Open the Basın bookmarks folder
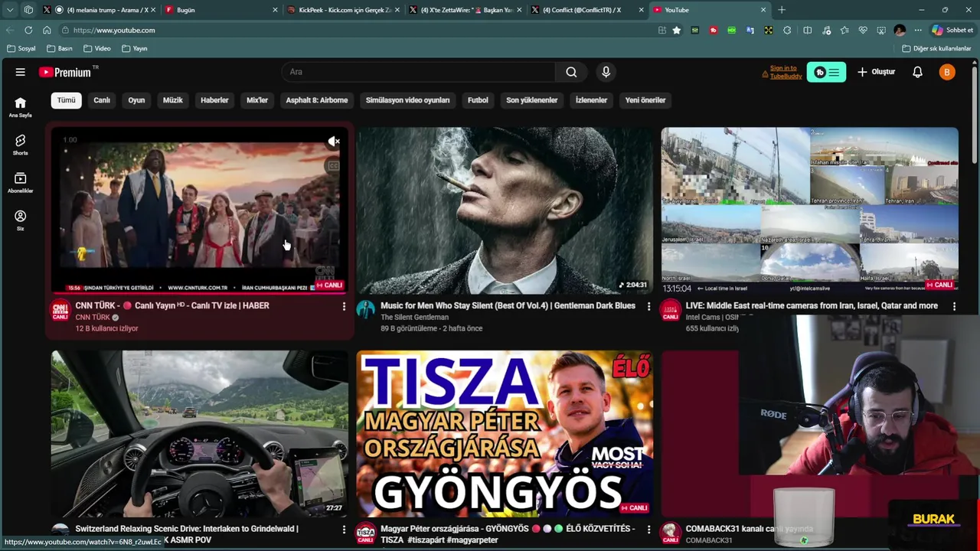Viewport: 980px width, 551px height. tap(60, 48)
